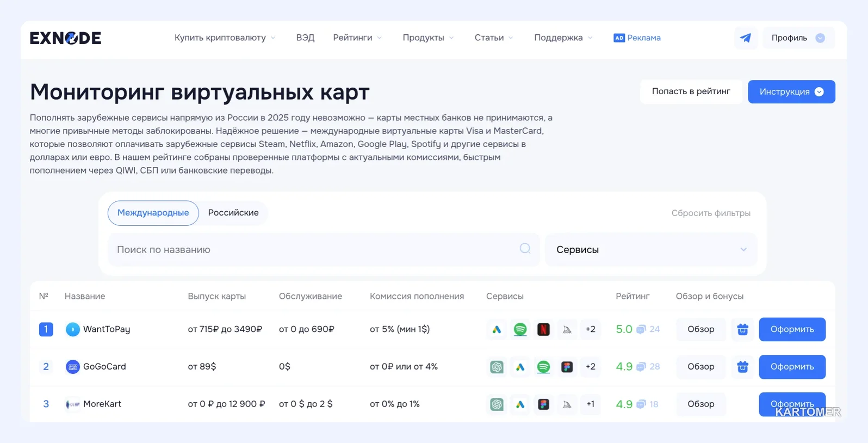Open the Профиль dropdown
868x443 pixels.
798,38
